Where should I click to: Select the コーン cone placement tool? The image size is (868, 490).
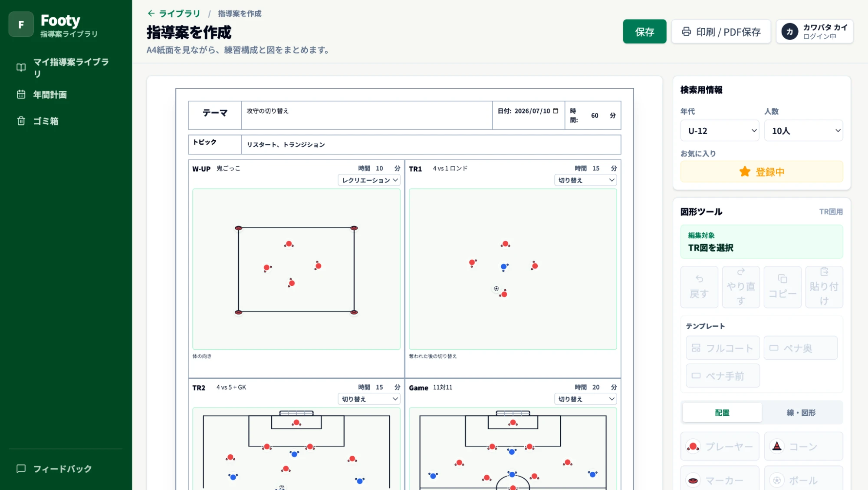804,446
